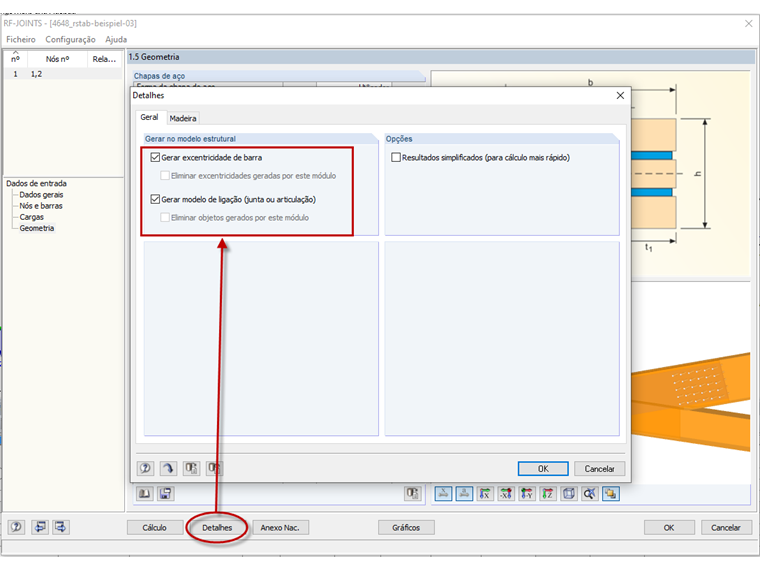The width and height of the screenshot is (760, 570).
Task: Open help icon in Detalhes dialog
Action: [x=145, y=468]
